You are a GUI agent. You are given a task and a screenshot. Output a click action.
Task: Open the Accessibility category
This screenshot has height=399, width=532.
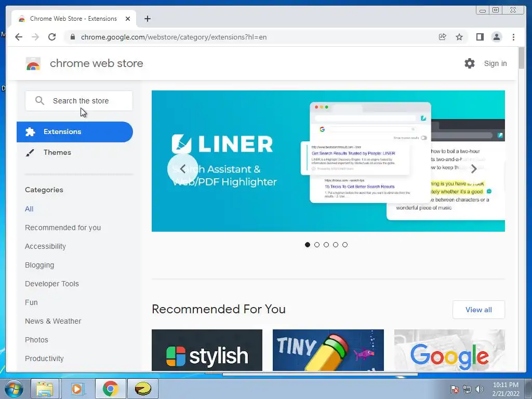pyautogui.click(x=46, y=246)
